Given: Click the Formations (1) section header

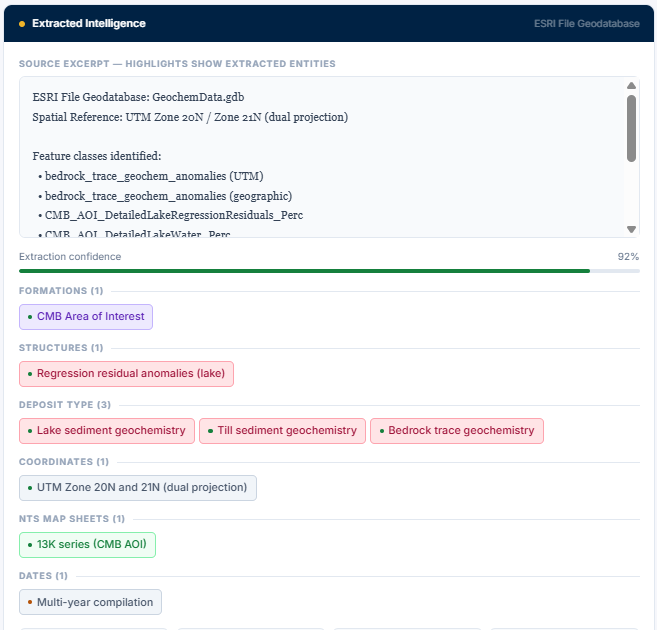Looking at the screenshot, I should 61,291.
